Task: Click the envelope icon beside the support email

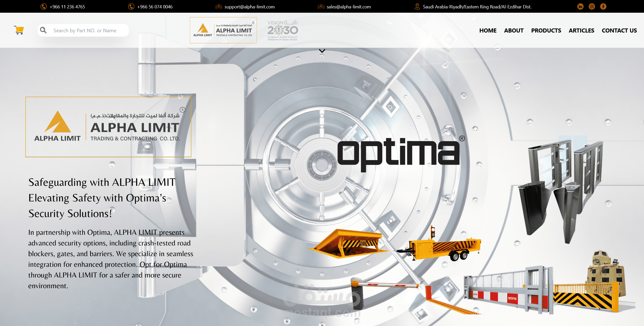Action: (x=219, y=7)
